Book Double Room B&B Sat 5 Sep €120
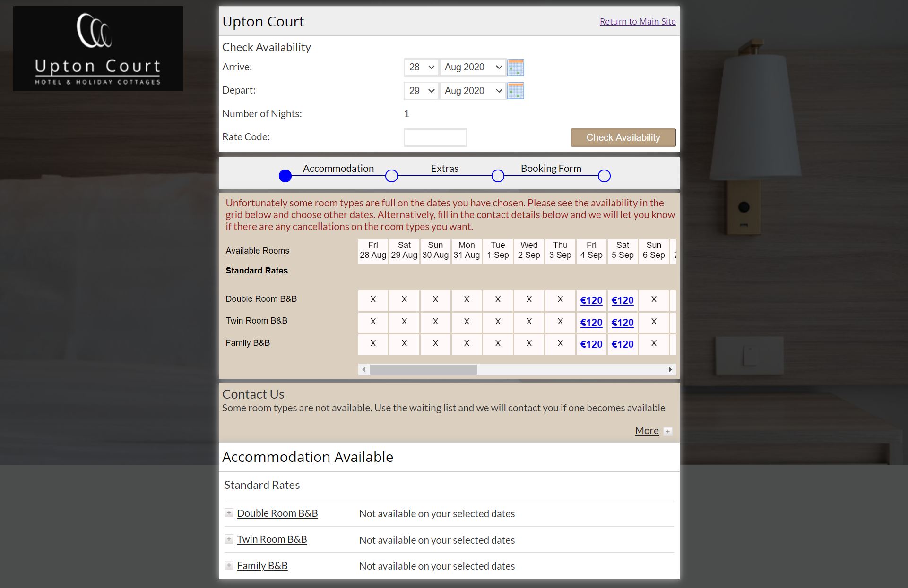The image size is (908, 588). click(x=623, y=300)
